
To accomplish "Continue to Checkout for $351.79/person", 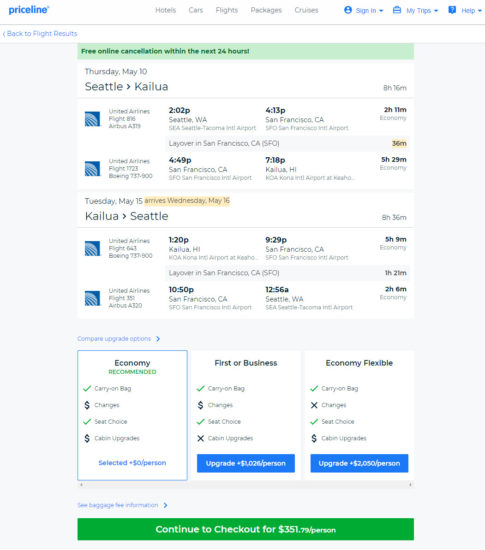I will (245, 529).
